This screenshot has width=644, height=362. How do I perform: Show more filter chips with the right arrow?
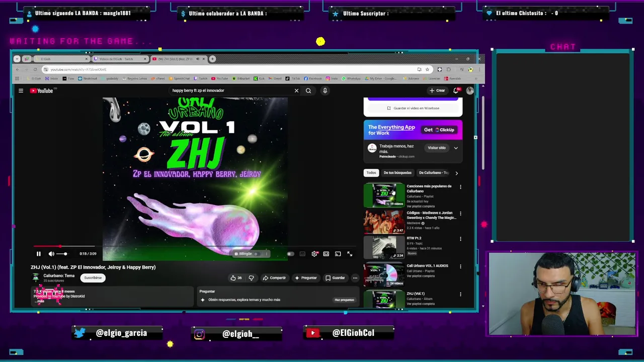456,173
